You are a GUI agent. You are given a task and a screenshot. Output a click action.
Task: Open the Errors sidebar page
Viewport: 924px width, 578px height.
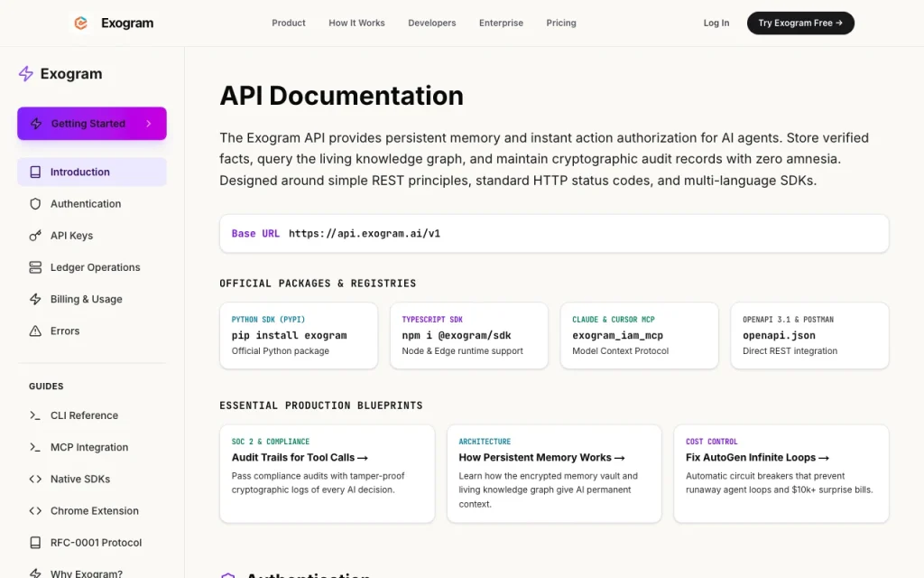pyautogui.click(x=92, y=331)
